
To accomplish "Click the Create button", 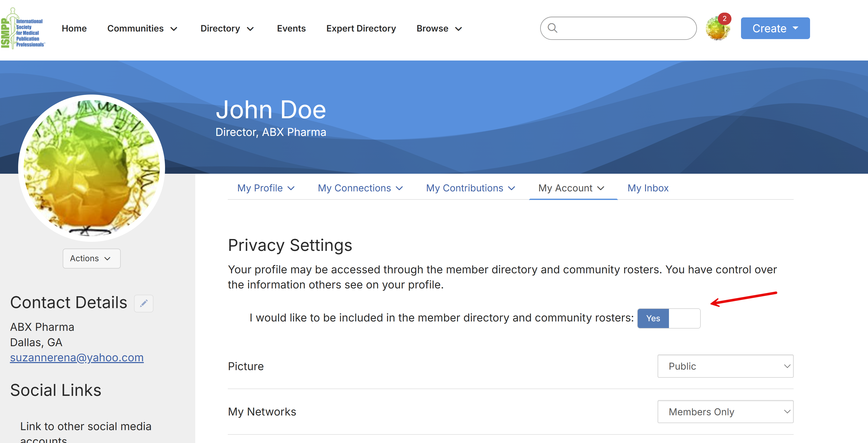I will (775, 28).
